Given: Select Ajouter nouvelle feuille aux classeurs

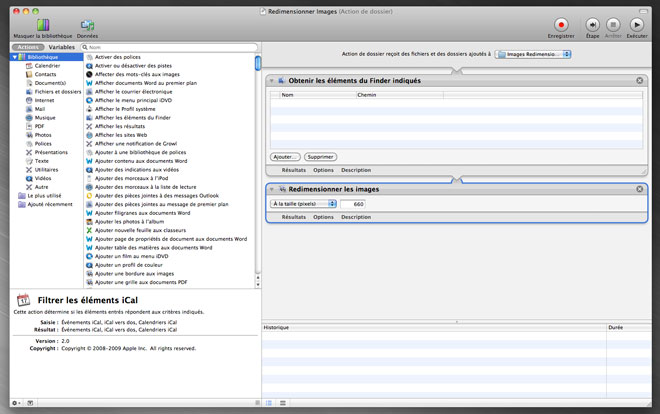Looking at the screenshot, I should pos(140,230).
